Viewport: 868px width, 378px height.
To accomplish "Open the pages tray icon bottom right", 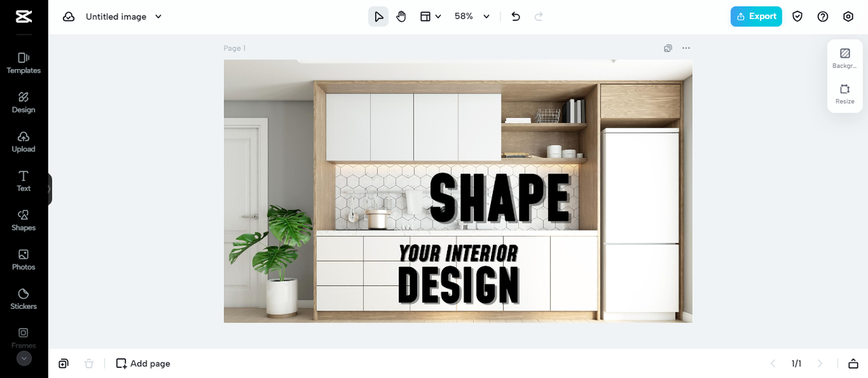I will click(x=854, y=364).
